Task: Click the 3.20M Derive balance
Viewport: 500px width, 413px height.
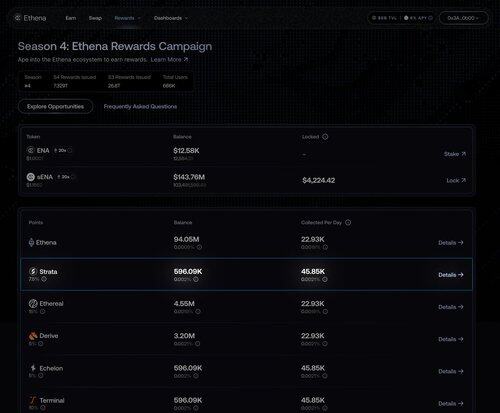Action: pyautogui.click(x=184, y=336)
